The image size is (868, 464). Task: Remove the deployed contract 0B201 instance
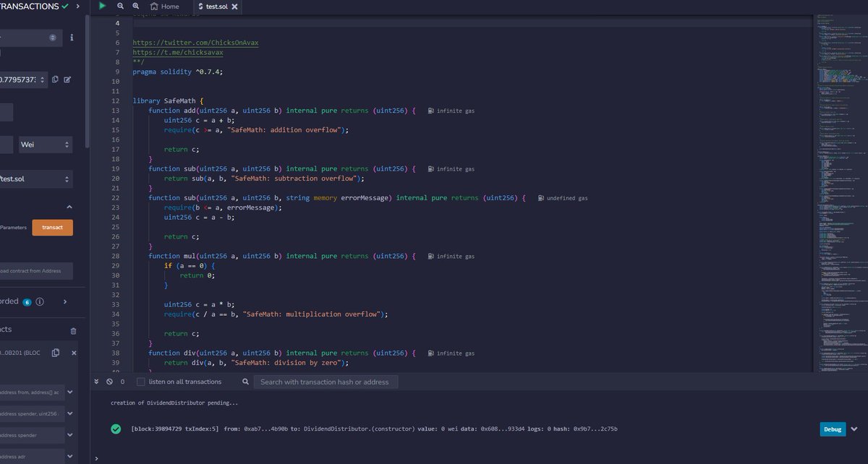[x=74, y=353]
